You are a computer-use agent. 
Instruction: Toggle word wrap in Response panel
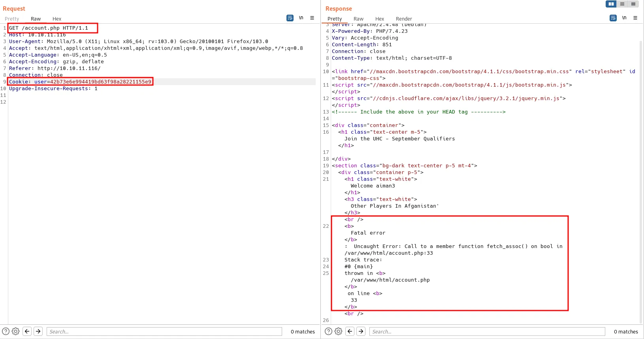[x=613, y=18]
